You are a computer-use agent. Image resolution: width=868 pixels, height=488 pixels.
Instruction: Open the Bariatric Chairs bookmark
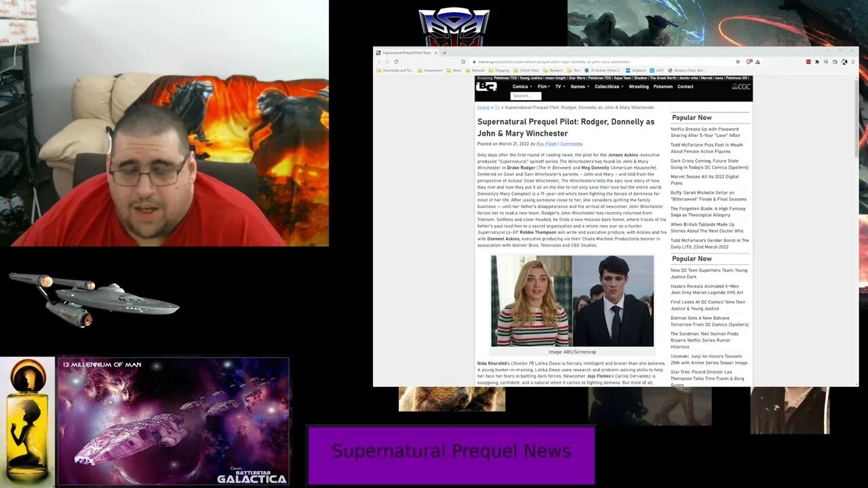coord(687,70)
